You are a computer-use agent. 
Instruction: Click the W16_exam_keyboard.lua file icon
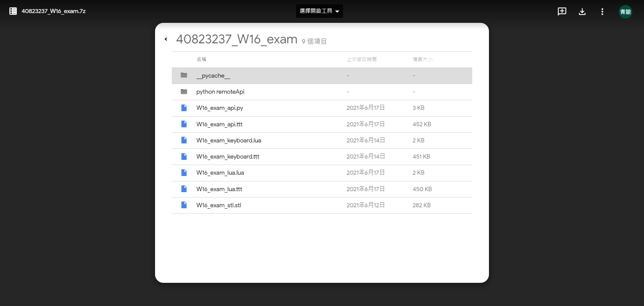(x=184, y=140)
